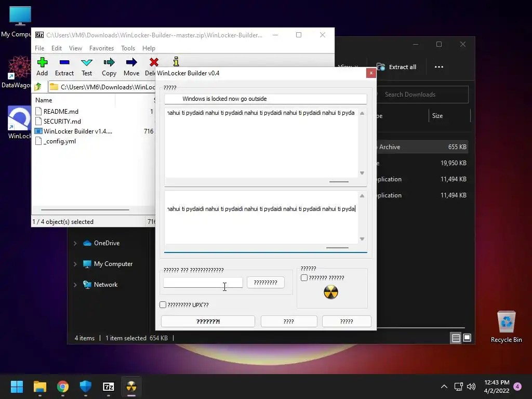Switch Explorer to details view icon

coord(456,338)
